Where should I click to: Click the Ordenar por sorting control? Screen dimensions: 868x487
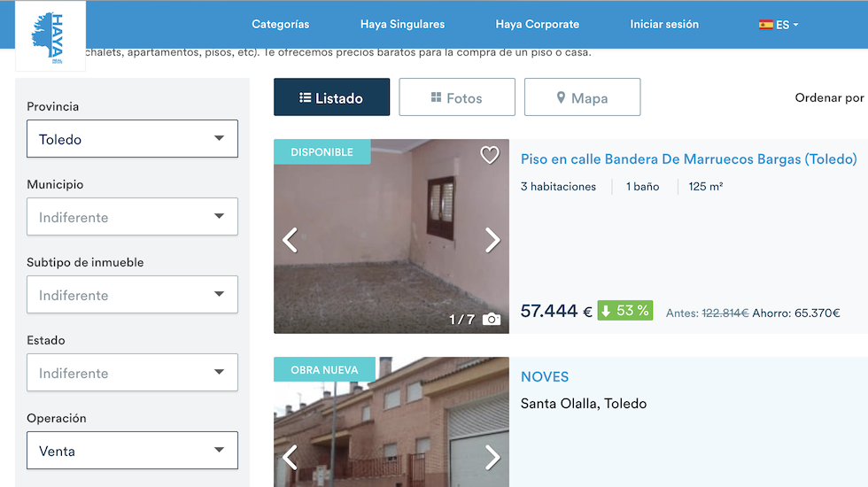click(x=830, y=98)
